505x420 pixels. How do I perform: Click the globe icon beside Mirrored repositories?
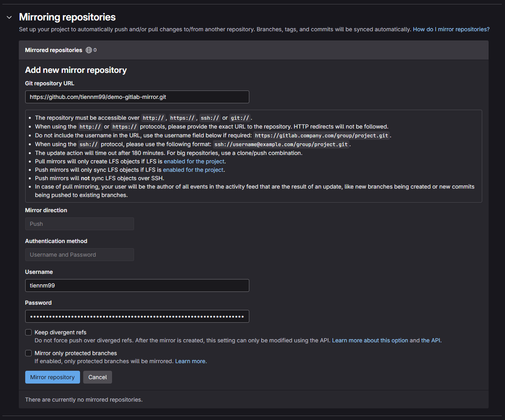click(89, 50)
